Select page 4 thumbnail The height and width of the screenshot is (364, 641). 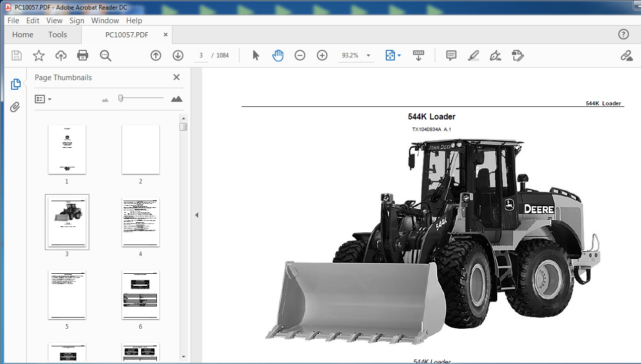coord(141,222)
